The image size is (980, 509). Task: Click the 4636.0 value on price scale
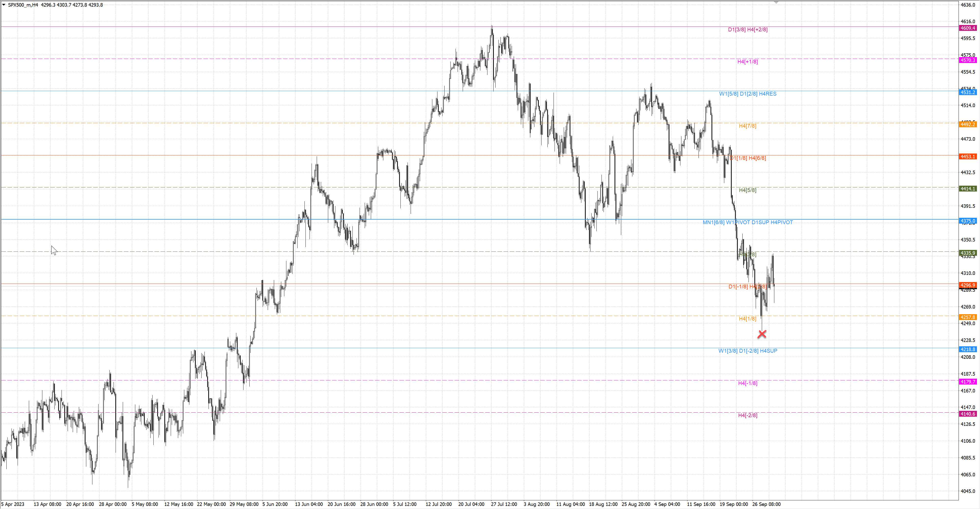(x=968, y=5)
